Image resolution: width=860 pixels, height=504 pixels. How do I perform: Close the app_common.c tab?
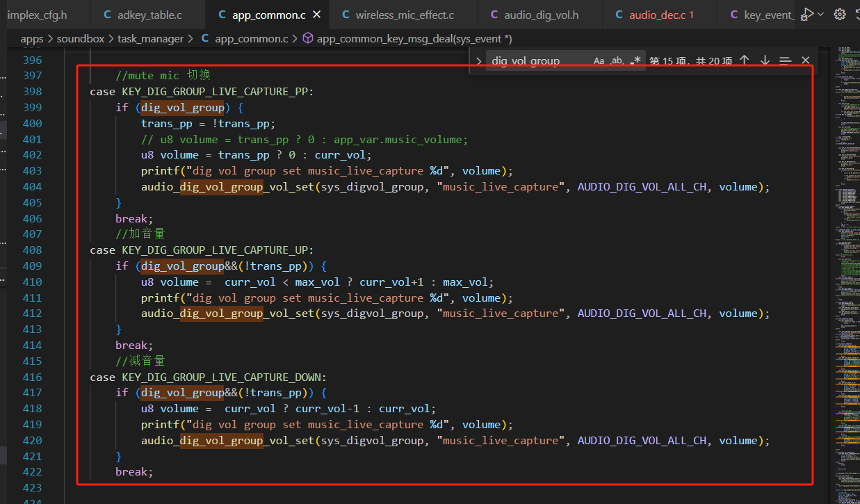[317, 15]
